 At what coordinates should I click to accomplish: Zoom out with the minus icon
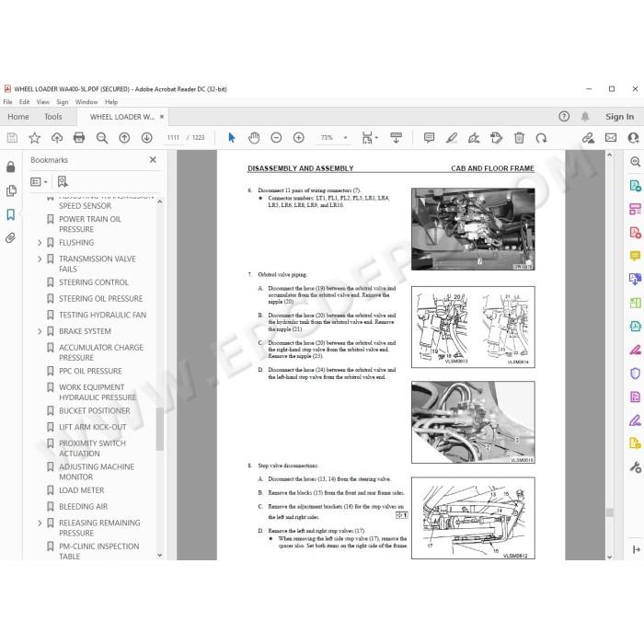276,138
